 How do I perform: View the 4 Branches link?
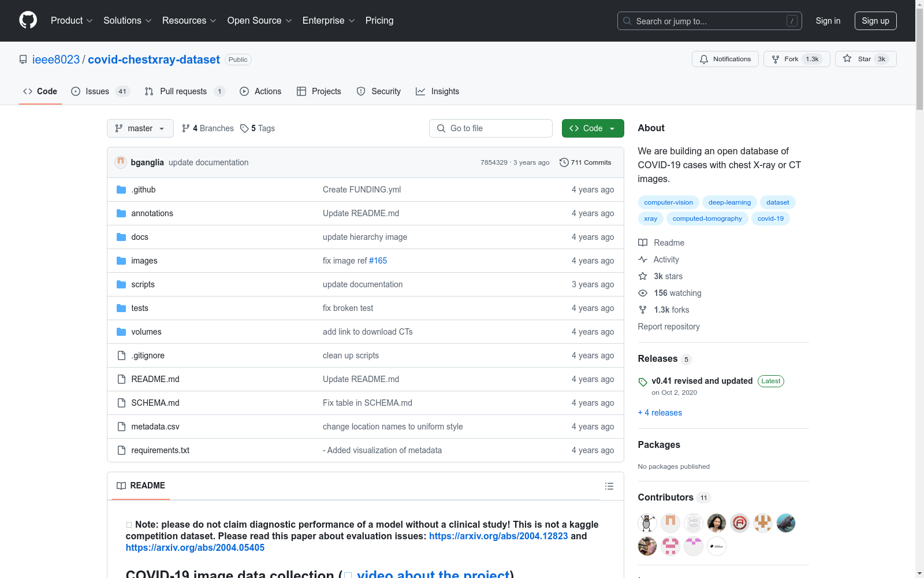[x=208, y=128]
